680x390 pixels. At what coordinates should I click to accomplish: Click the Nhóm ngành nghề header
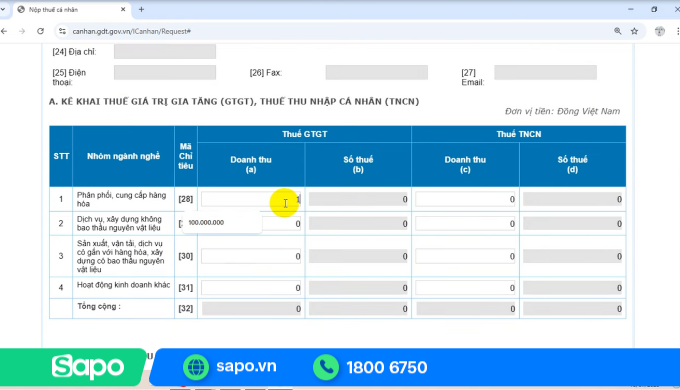coord(123,156)
